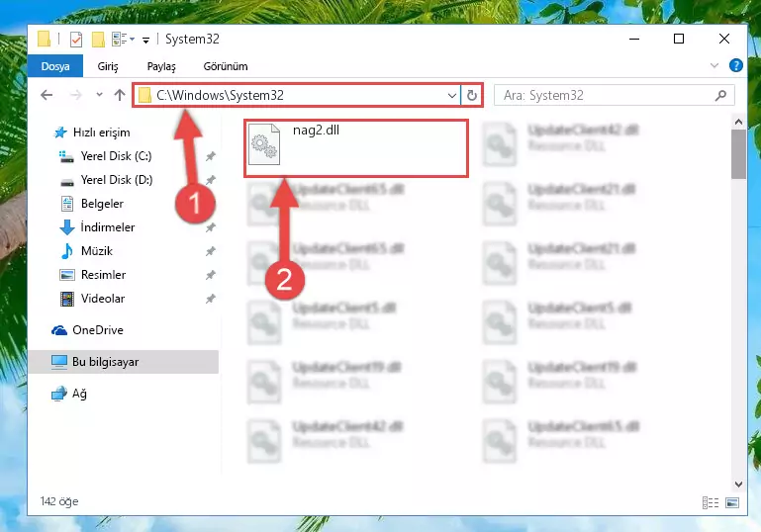761x532 pixels.
Task: Click pin icon beside Yerel Disk (D:)
Action: coord(210,180)
